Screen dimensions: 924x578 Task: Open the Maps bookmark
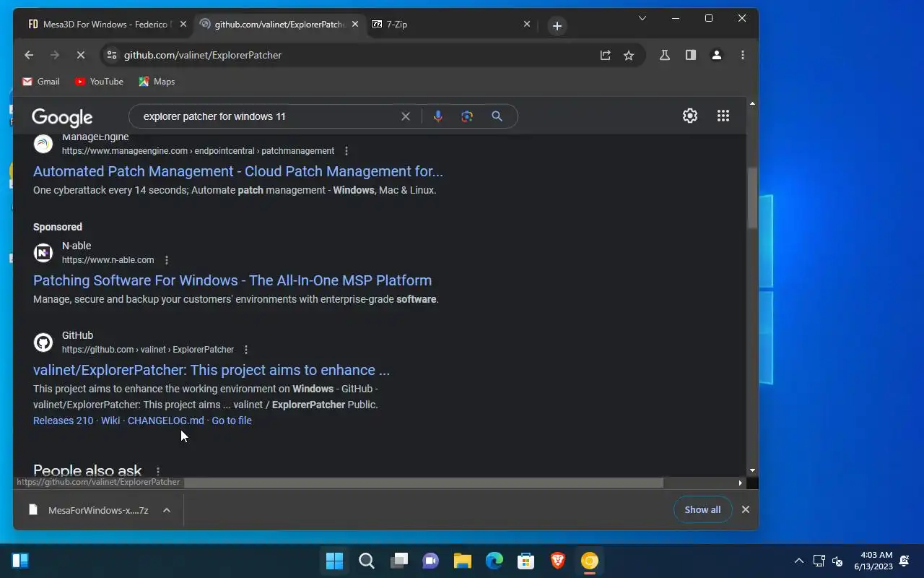click(157, 82)
